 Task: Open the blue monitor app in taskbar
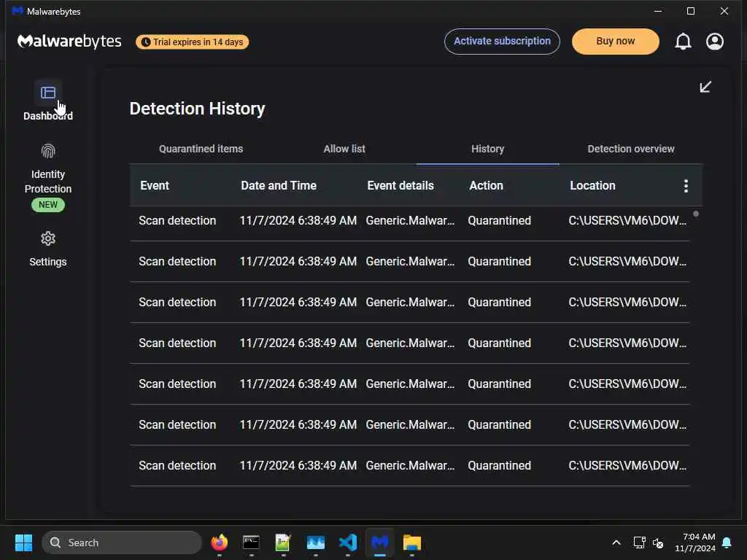point(315,542)
